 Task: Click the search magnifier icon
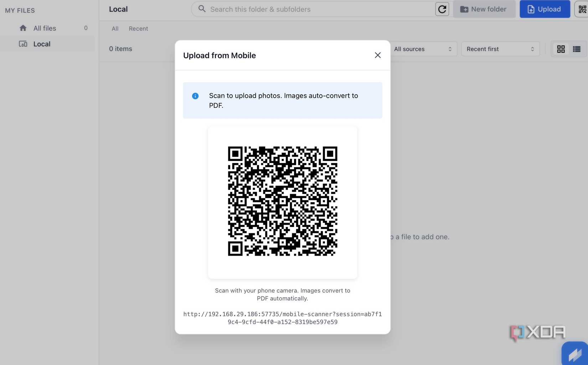202,9
